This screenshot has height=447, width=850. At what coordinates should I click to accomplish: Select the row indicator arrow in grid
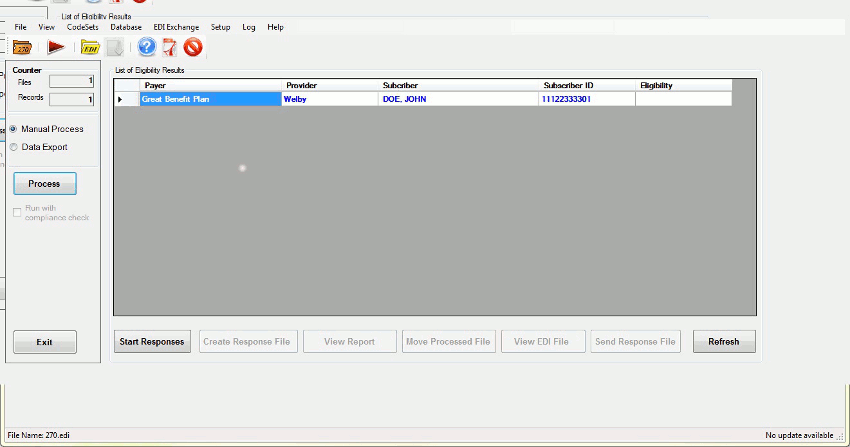(x=121, y=100)
